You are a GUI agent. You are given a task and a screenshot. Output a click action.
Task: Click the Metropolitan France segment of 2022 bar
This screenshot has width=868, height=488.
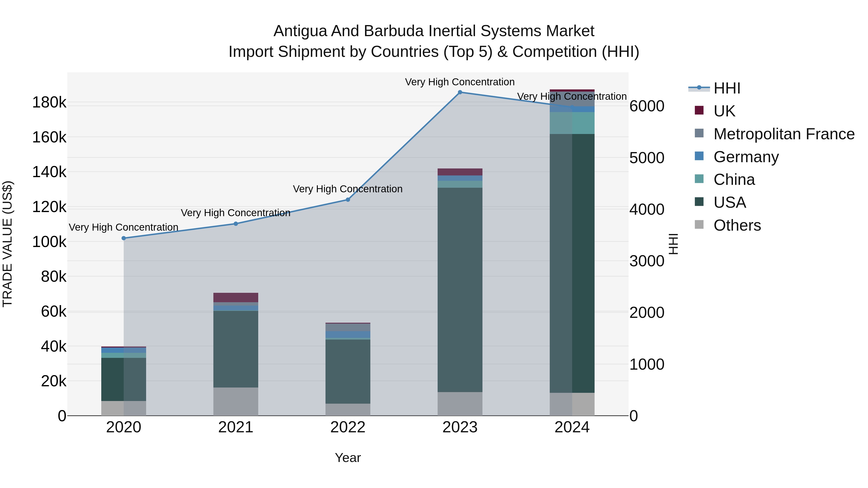[x=348, y=327]
